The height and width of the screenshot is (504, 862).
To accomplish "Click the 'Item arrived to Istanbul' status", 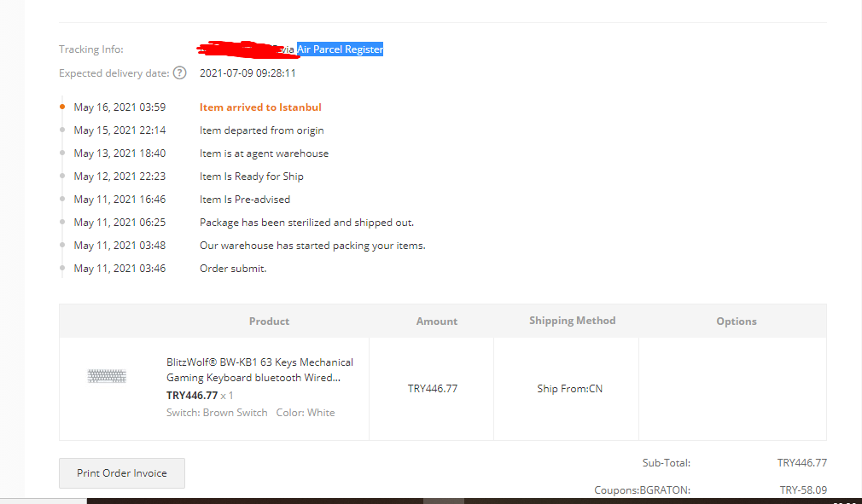I will coord(260,107).
